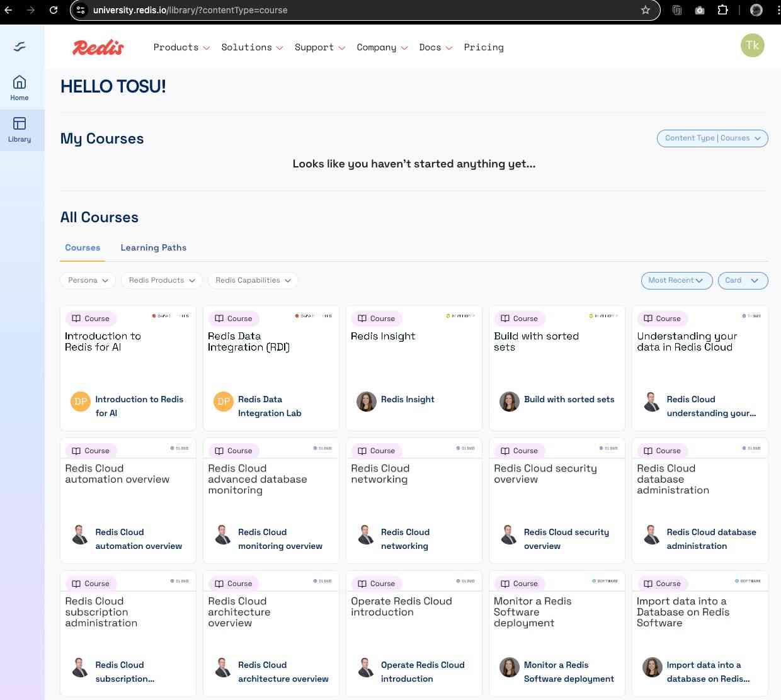Screen dimensions: 781x700
Task: Bookmark page with the star icon
Action: (x=645, y=10)
